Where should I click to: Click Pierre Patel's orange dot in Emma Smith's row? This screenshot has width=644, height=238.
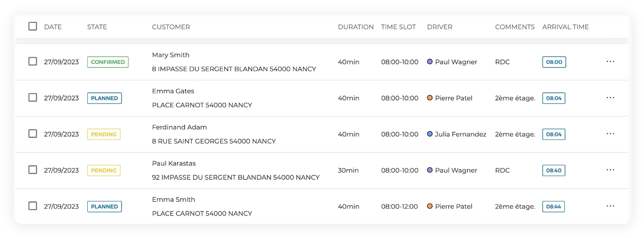pyautogui.click(x=430, y=206)
